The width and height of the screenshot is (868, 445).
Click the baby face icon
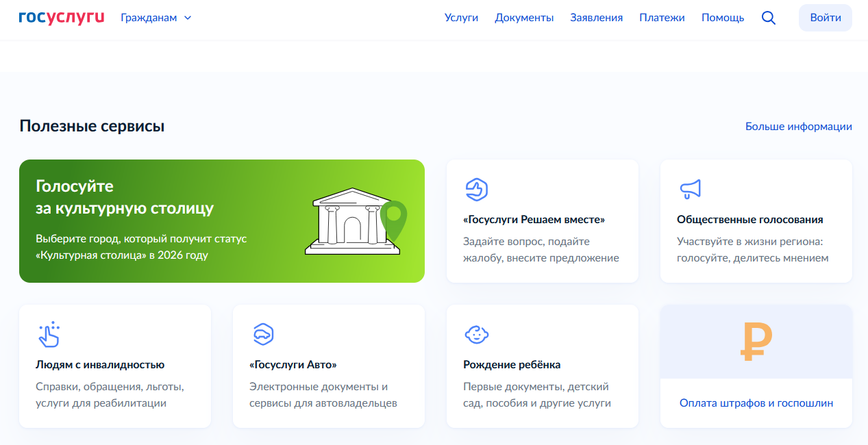pos(476,334)
